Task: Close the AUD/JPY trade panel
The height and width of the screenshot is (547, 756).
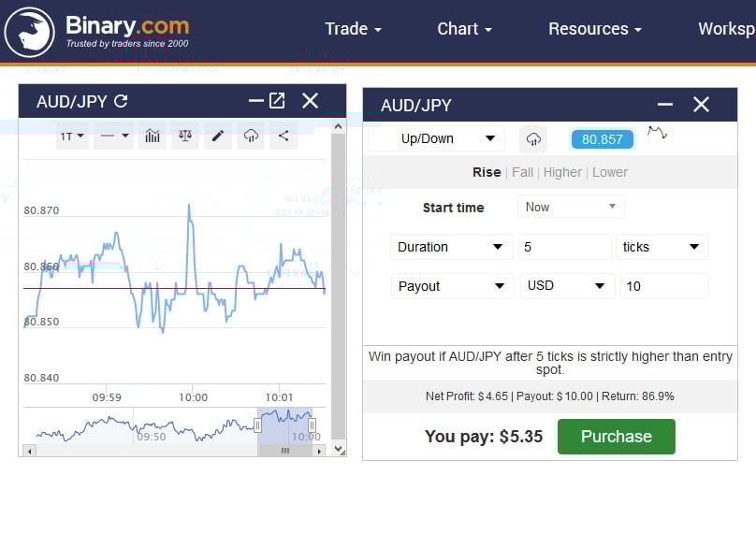Action: [x=701, y=104]
